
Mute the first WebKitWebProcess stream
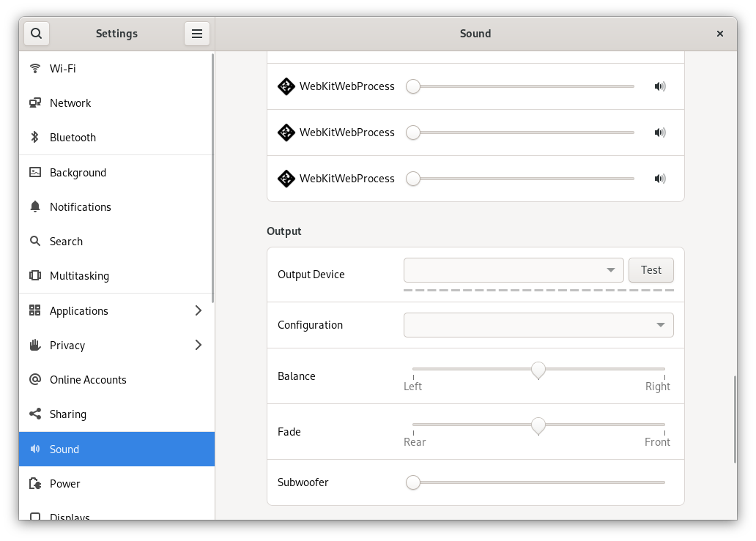click(660, 86)
